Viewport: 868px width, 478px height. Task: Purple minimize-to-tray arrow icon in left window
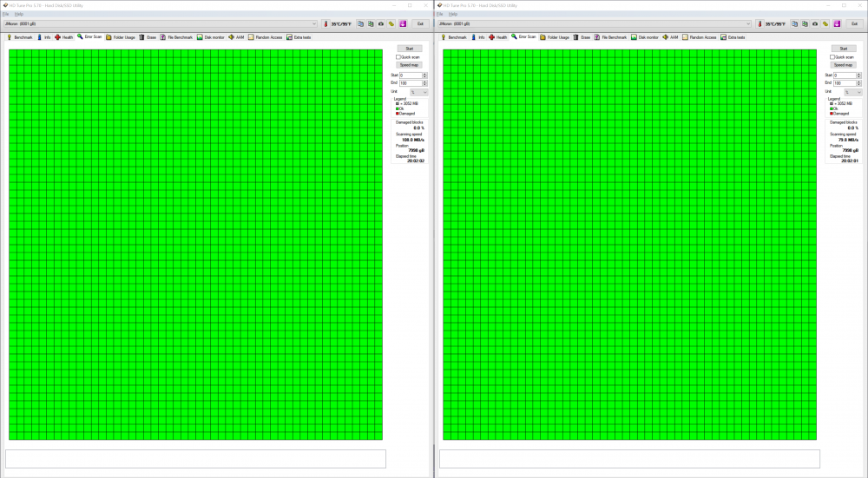click(x=403, y=23)
